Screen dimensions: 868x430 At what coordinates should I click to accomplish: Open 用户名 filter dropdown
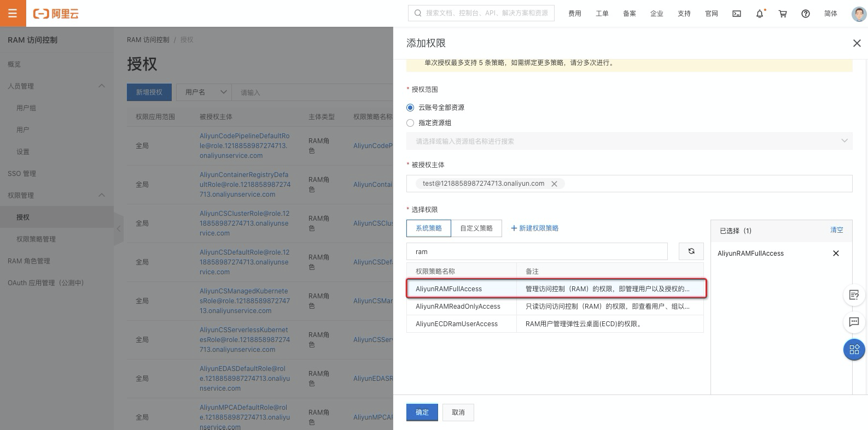(x=203, y=92)
